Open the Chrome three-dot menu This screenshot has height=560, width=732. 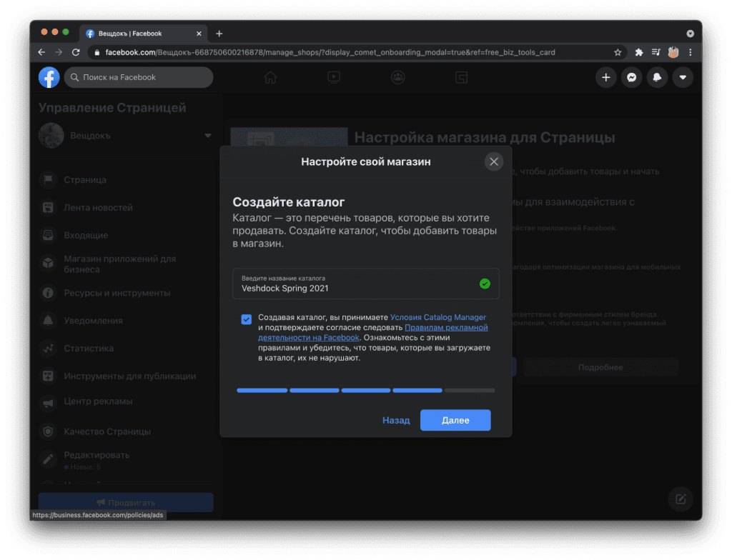click(691, 52)
